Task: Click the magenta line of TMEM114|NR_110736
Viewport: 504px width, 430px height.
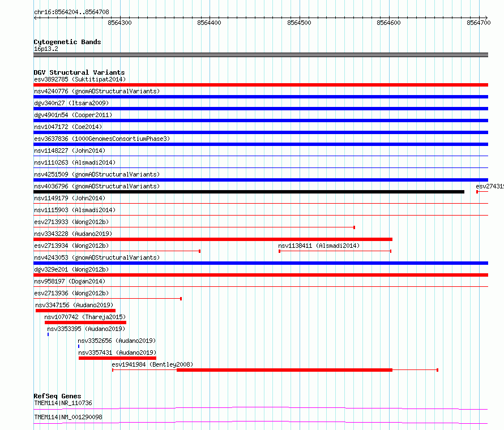Action: coord(260,408)
